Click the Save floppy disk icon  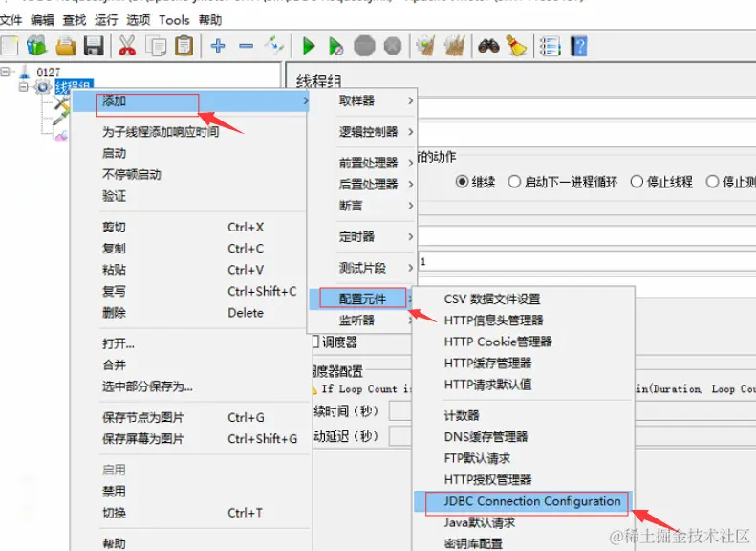pyautogui.click(x=94, y=46)
